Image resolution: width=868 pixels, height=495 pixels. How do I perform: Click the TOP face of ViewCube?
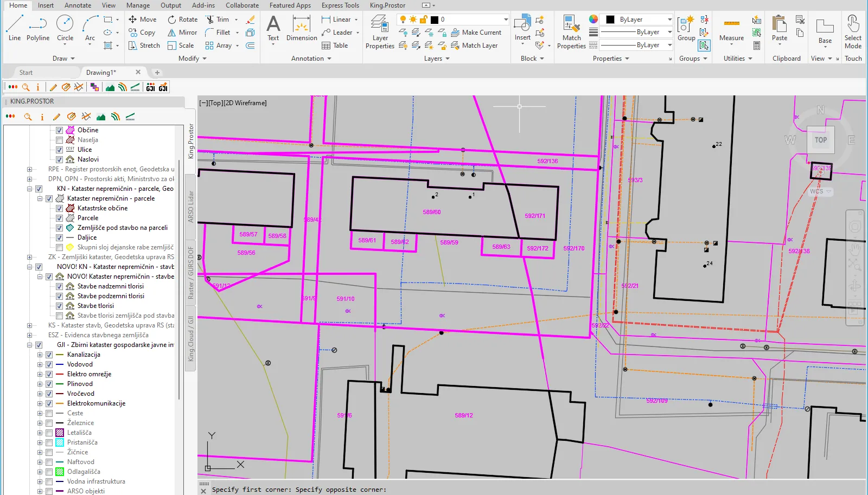820,140
